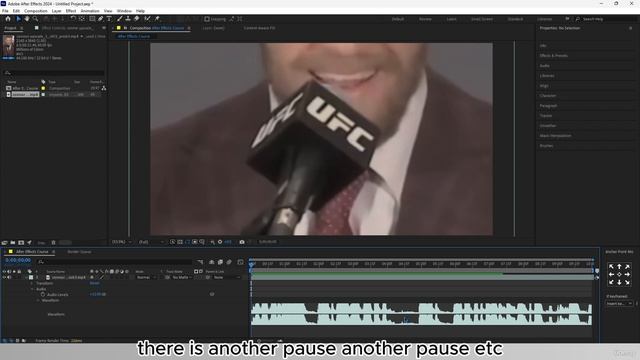This screenshot has width=640, height=360.
Task: Click the trash Delete icon in Project panel
Action: pos(53,242)
